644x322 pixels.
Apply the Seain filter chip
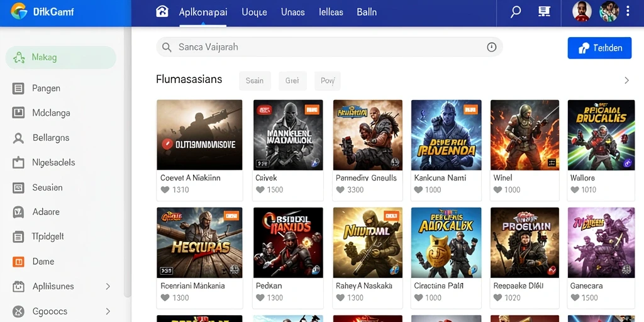click(255, 80)
